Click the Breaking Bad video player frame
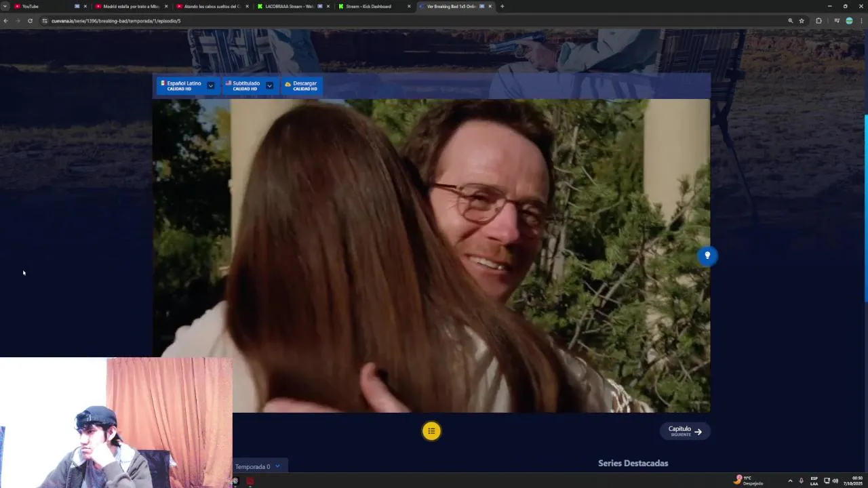The image size is (868, 488). pos(431,256)
